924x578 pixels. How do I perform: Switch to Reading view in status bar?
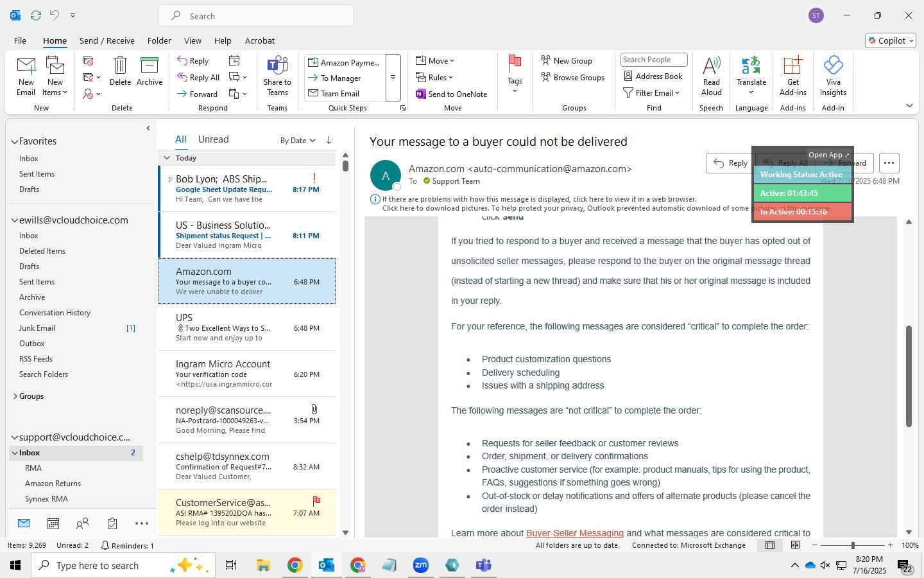(x=796, y=545)
